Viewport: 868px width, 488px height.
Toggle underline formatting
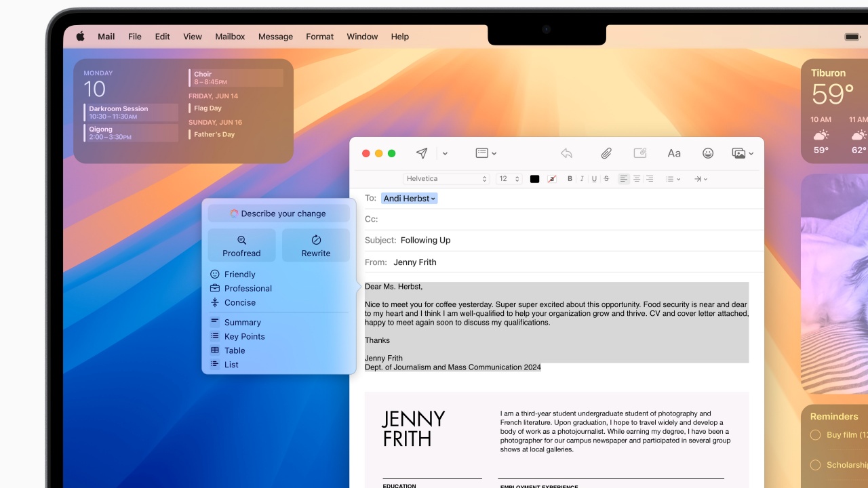[593, 178]
